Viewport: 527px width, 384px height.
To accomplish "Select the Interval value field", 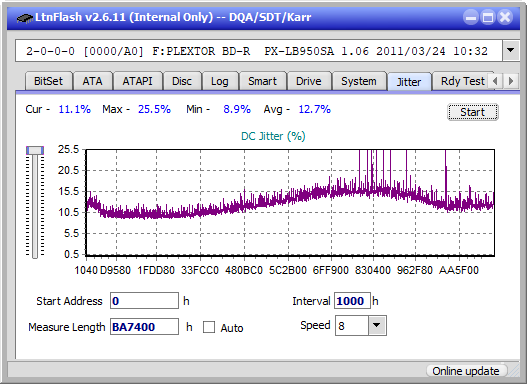I will click(x=352, y=301).
